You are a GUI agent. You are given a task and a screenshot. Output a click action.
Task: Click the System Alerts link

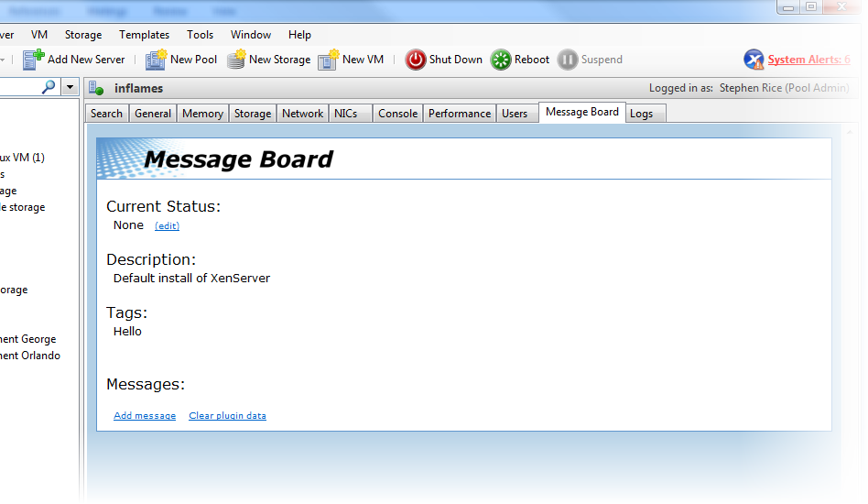[808, 60]
